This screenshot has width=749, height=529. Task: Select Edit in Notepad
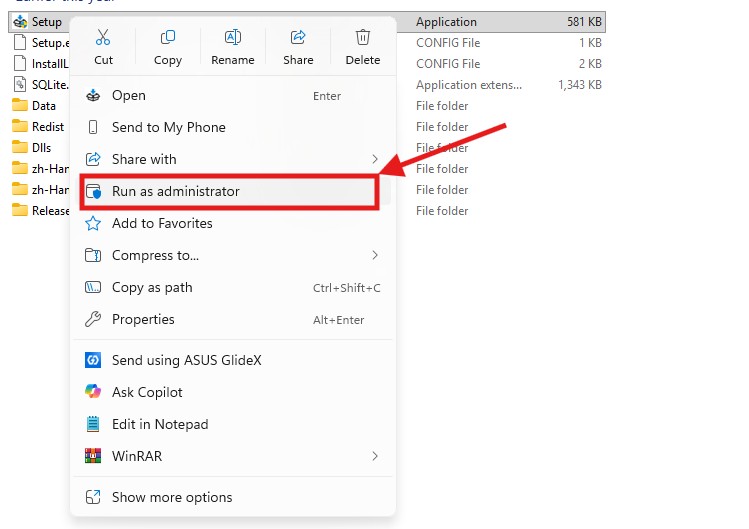pyautogui.click(x=233, y=424)
